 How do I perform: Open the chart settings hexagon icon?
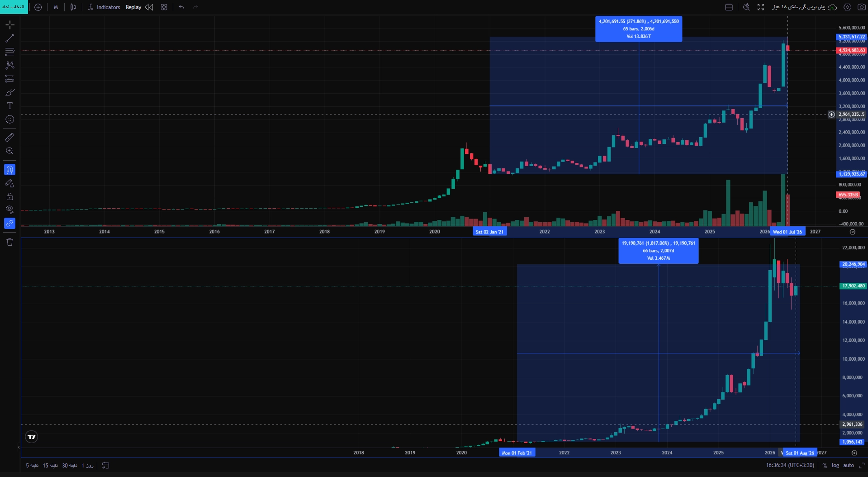[848, 7]
